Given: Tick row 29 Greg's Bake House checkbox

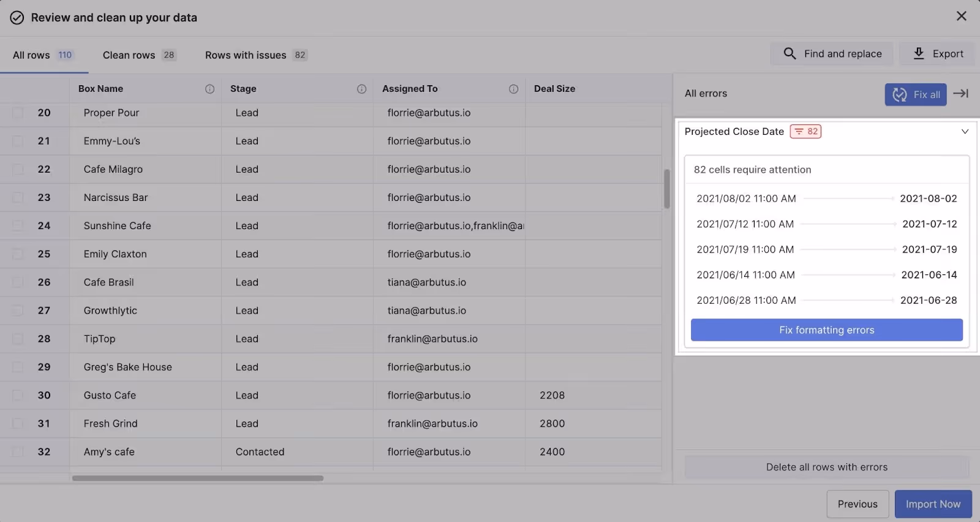Looking at the screenshot, I should 18,367.
